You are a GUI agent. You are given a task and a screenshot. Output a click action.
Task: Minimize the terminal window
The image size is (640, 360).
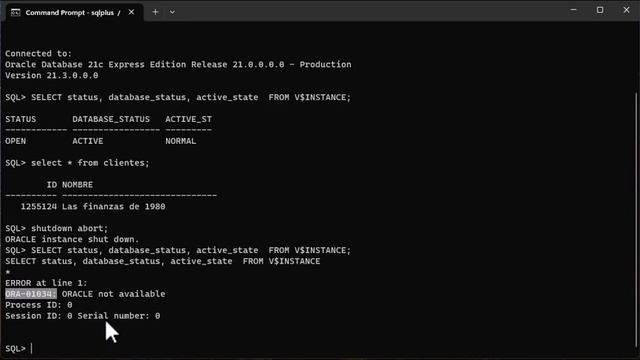573,10
